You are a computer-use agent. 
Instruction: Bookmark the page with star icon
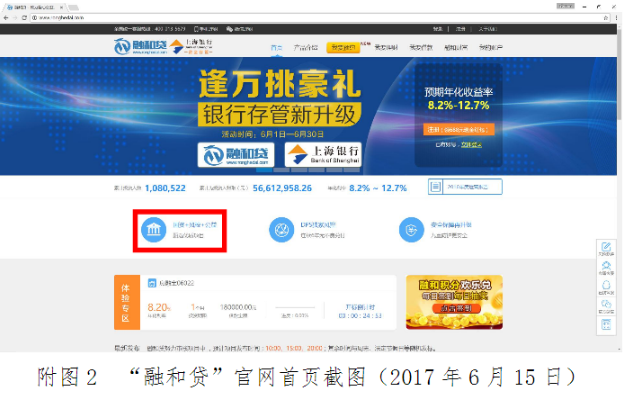[x=606, y=17]
